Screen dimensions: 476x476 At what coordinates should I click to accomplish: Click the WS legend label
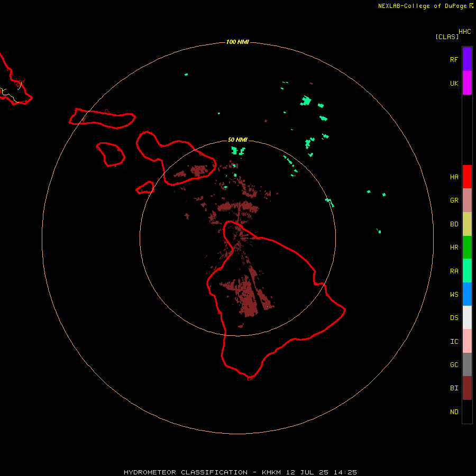(x=454, y=294)
